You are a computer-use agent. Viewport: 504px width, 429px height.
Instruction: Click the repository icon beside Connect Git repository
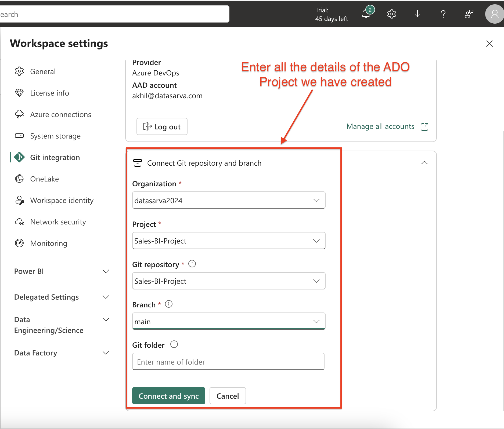coord(138,163)
